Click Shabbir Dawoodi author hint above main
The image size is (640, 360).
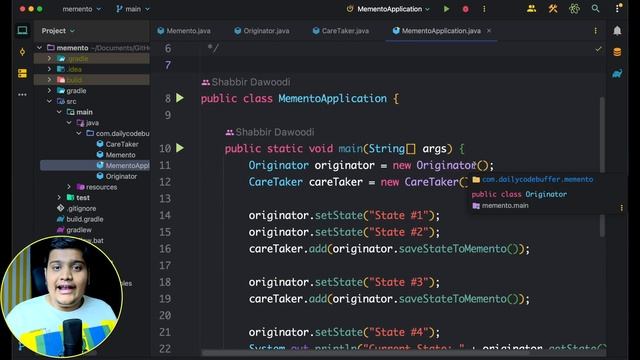(x=270, y=132)
